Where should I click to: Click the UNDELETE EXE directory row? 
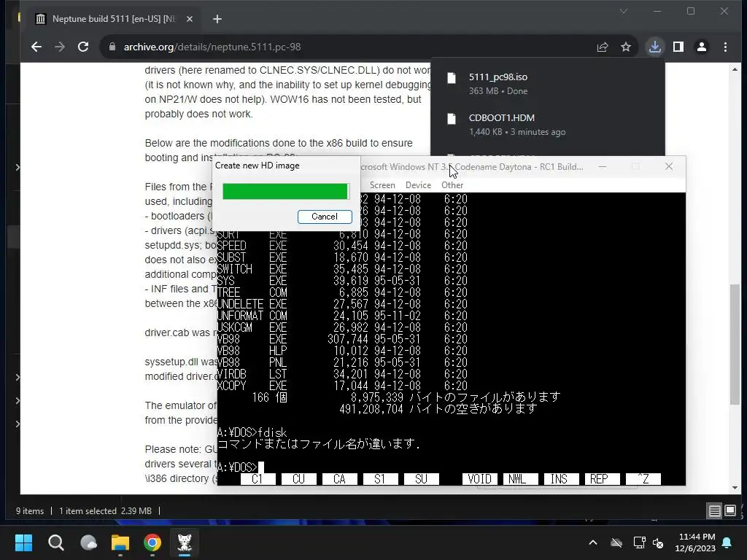click(x=342, y=304)
